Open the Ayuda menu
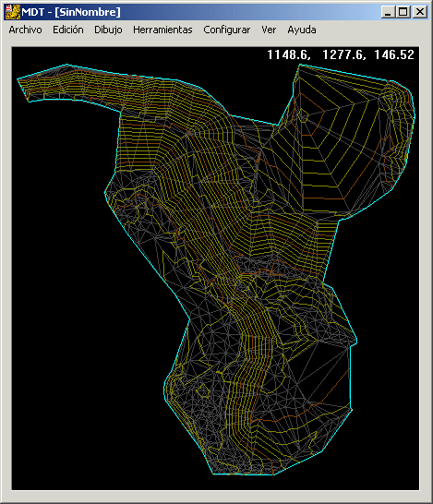 point(302,30)
